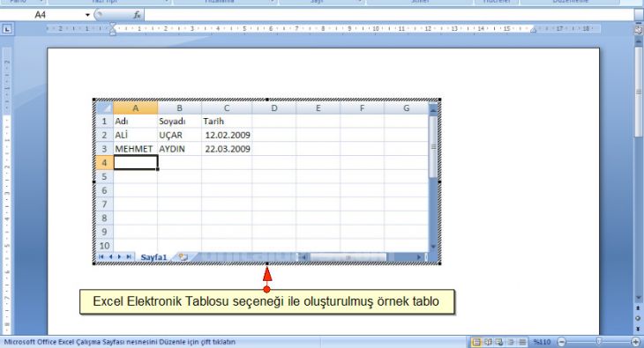Go to first sheet with navigation arrow
Screen dimensions: 644x348
pos(101,257)
